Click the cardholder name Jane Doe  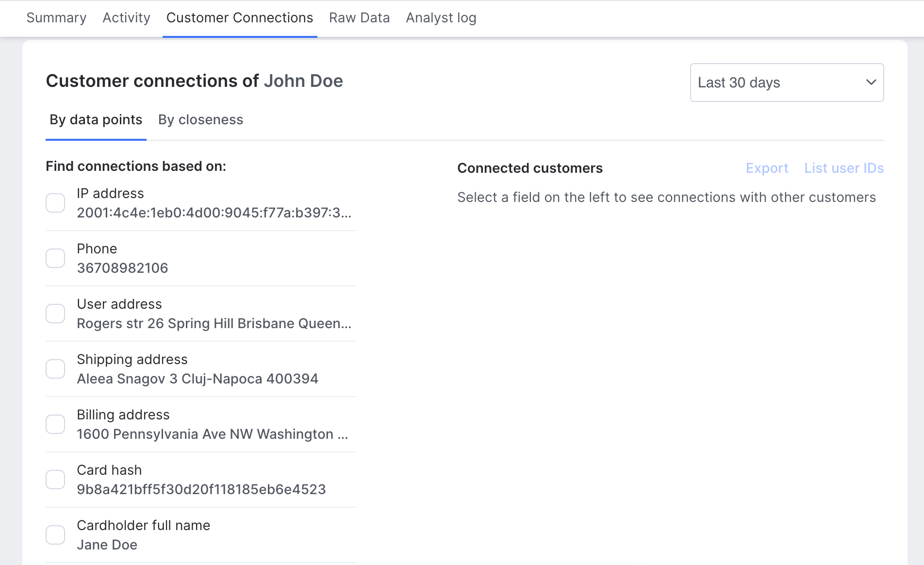coord(107,545)
